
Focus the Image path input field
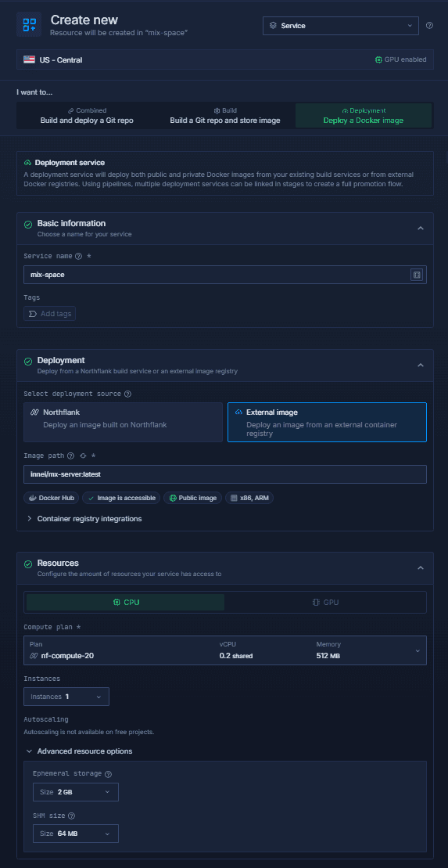[224, 474]
